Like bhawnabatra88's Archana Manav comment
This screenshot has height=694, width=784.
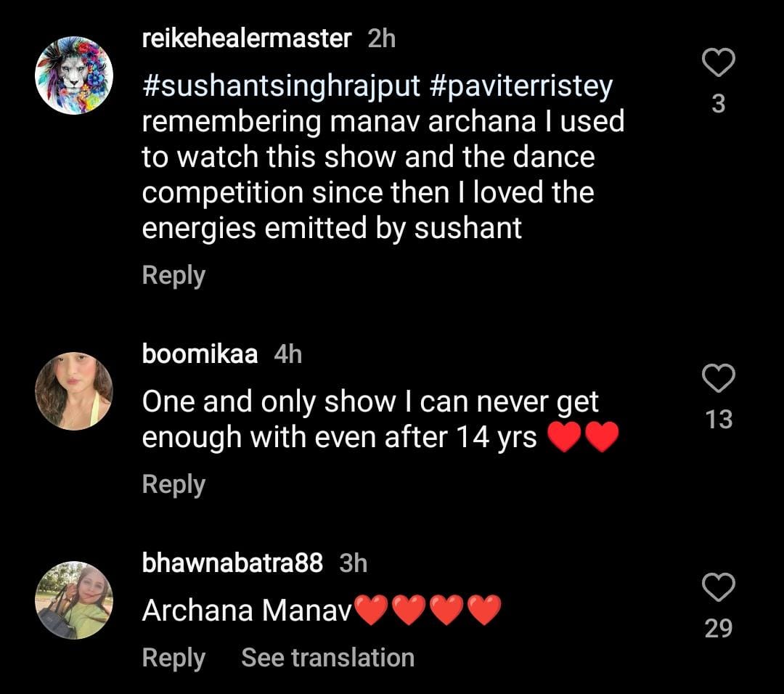point(719,587)
